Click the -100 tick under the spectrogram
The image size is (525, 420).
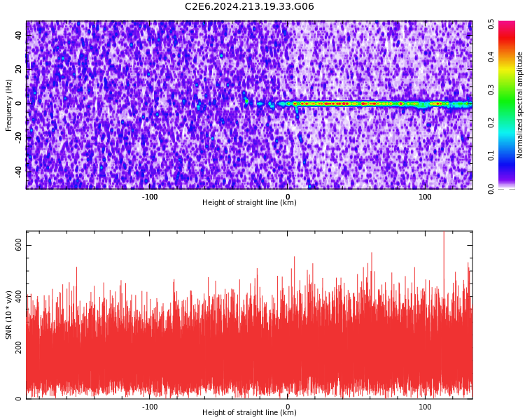150,197
